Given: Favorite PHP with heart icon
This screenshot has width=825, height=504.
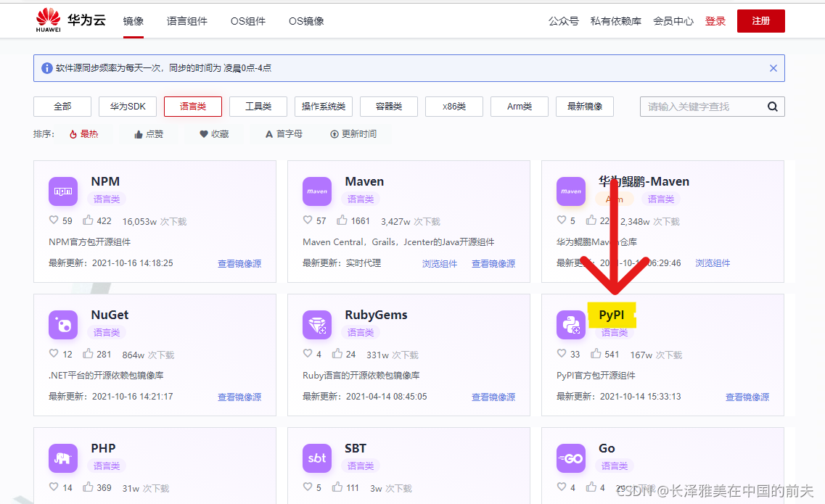Looking at the screenshot, I should point(54,487).
